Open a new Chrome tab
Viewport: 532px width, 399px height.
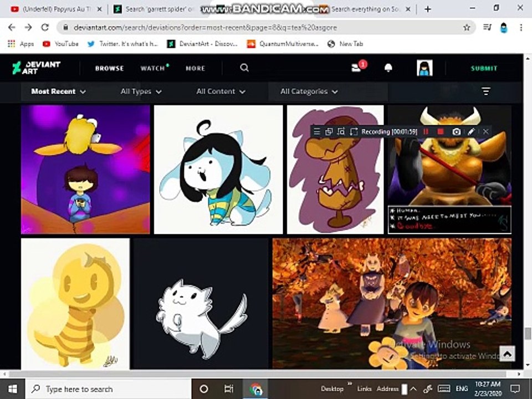[x=428, y=9]
